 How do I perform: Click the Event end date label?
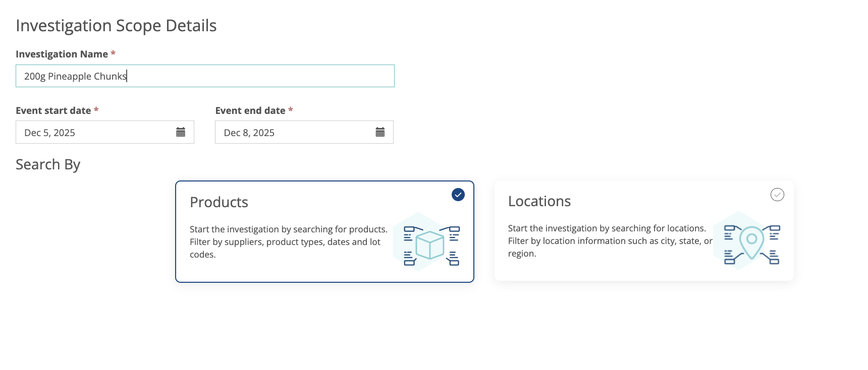click(250, 110)
